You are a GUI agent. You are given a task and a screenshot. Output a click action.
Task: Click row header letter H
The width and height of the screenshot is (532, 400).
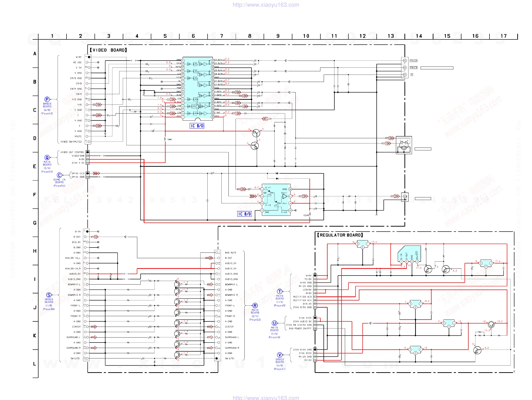(x=35, y=251)
